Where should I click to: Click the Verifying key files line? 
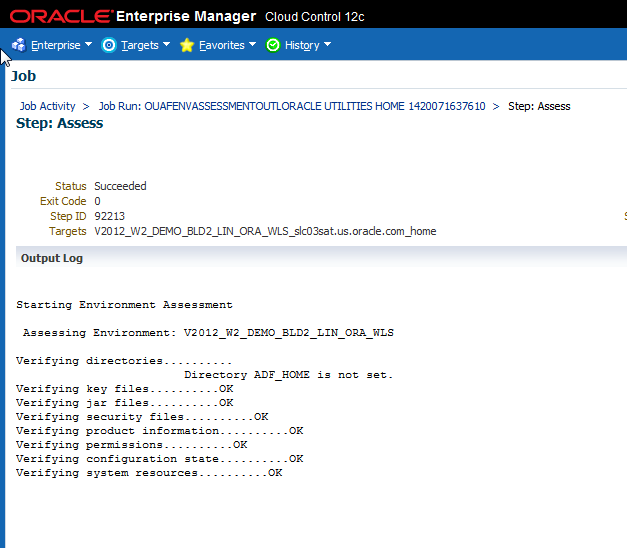[x=125, y=389]
